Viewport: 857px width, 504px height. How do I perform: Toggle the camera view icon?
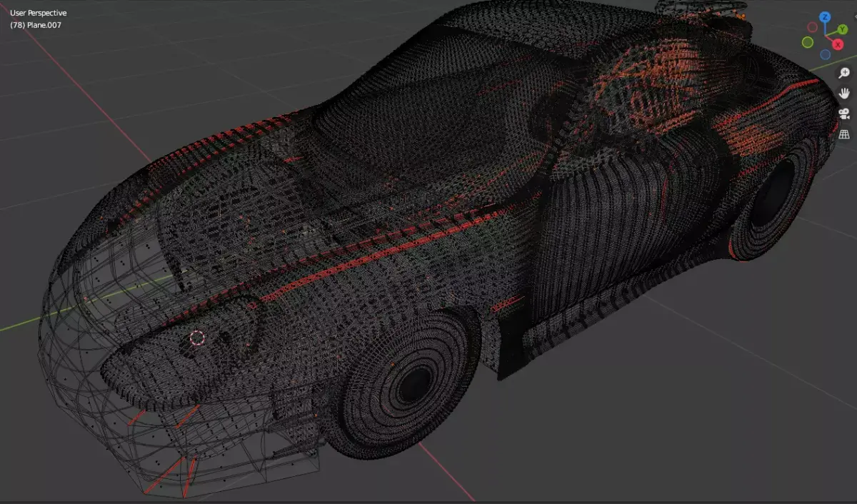pyautogui.click(x=844, y=114)
